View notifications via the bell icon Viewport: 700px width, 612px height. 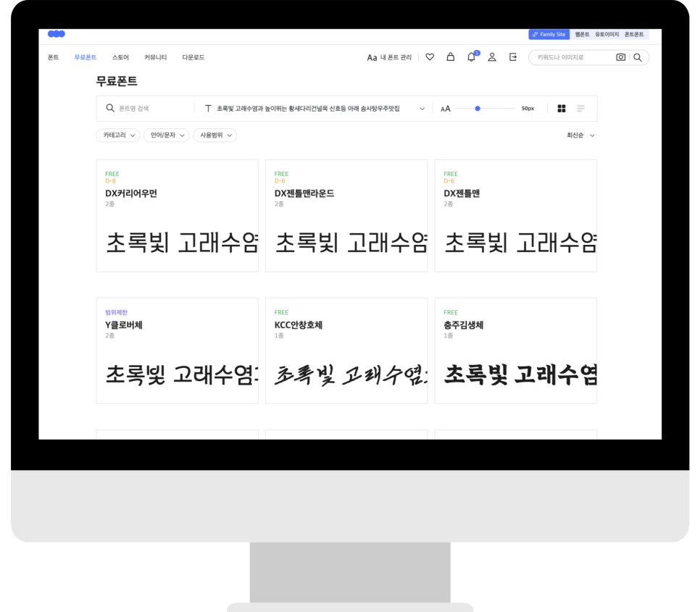(471, 57)
